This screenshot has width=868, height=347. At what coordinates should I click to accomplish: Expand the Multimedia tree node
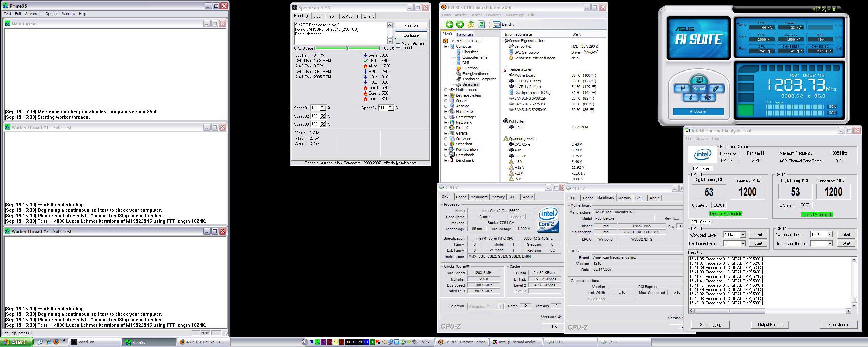pyautogui.click(x=446, y=111)
